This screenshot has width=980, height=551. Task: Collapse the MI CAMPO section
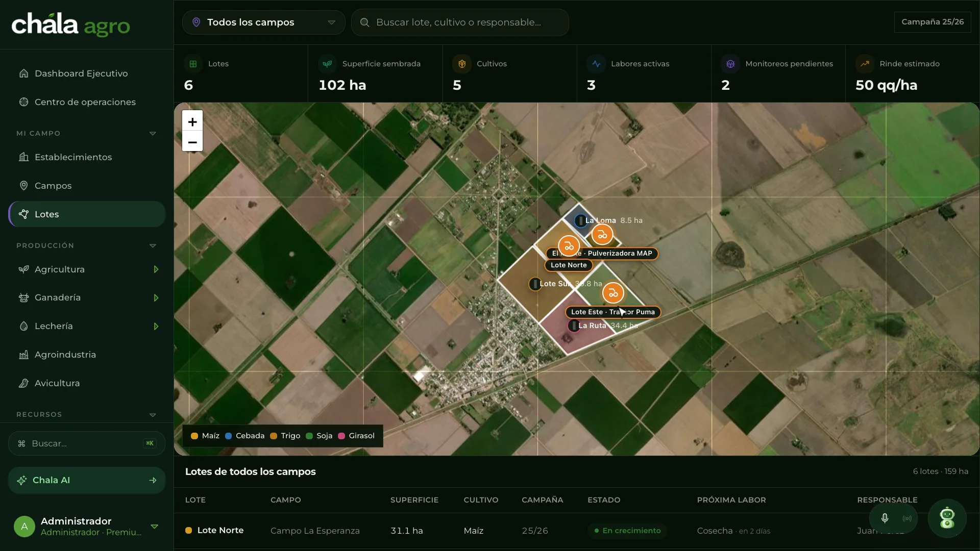click(153, 134)
